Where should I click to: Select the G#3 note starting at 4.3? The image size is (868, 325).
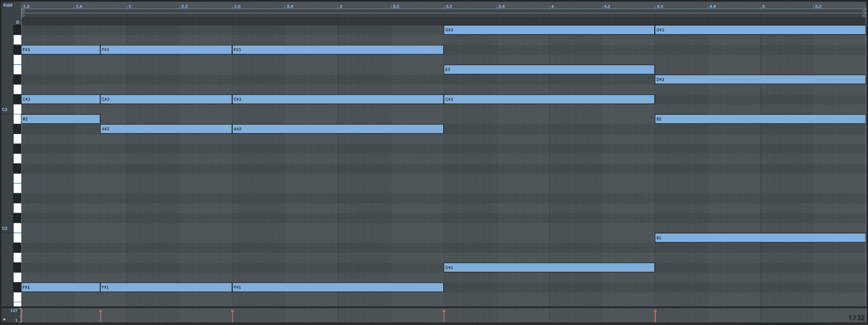pyautogui.click(x=760, y=30)
